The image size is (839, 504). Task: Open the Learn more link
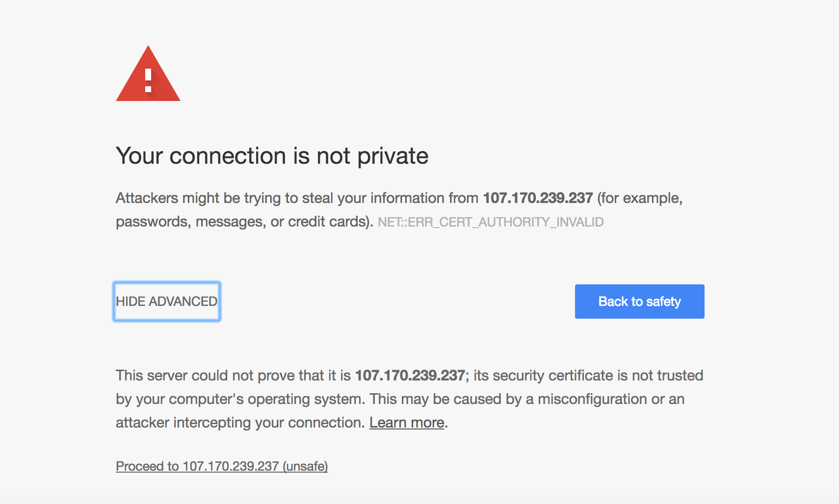coord(407,423)
